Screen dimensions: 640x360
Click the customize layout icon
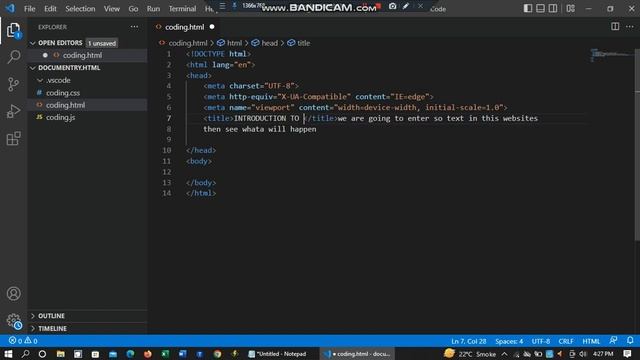(x=571, y=9)
